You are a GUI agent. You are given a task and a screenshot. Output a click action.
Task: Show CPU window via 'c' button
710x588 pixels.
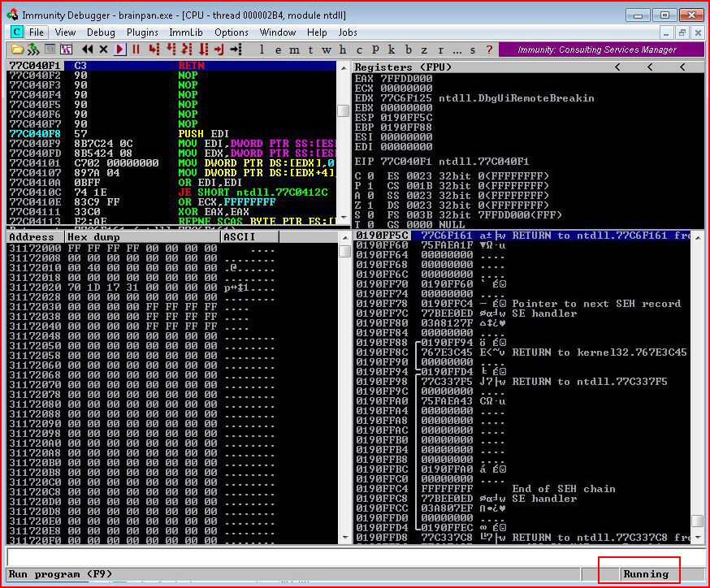[x=359, y=50]
